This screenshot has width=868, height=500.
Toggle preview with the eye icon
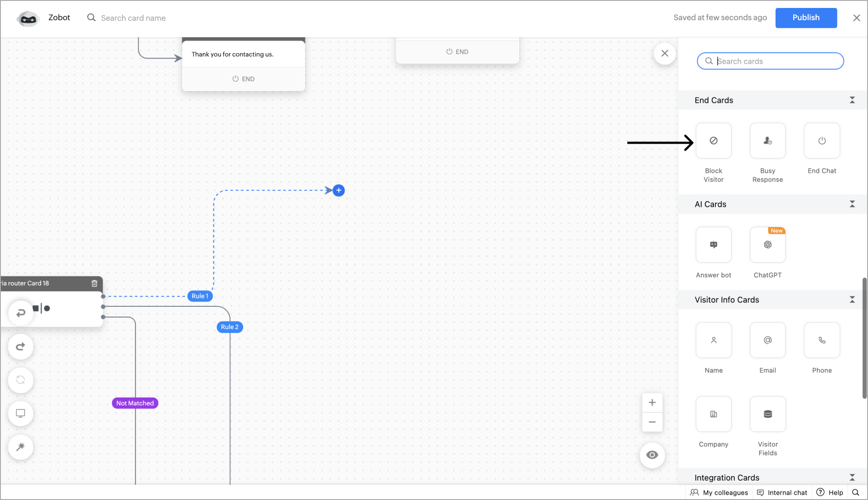652,455
